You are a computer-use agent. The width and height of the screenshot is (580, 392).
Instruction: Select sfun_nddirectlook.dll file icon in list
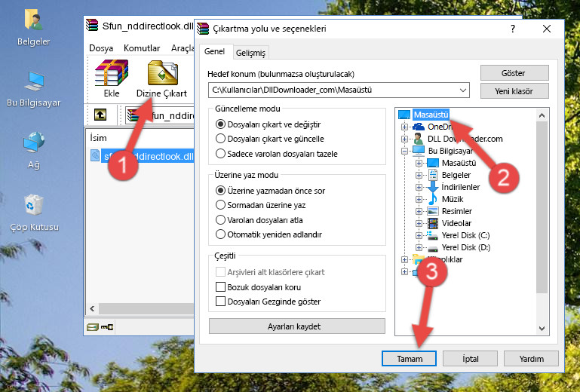click(95, 156)
